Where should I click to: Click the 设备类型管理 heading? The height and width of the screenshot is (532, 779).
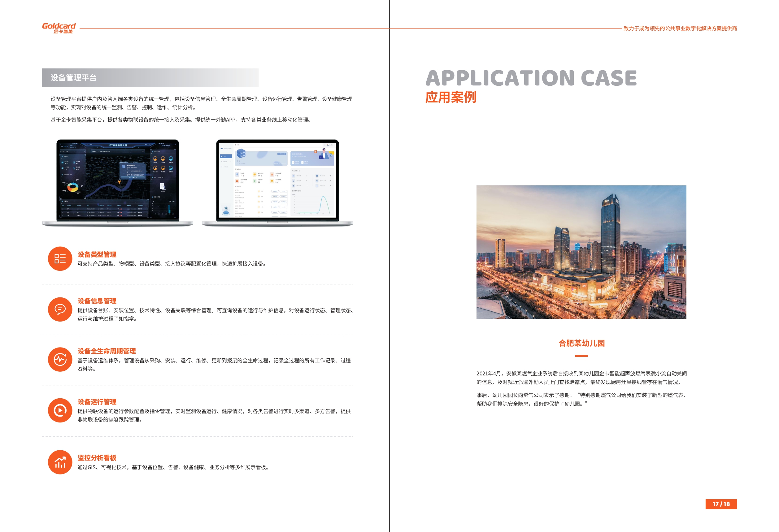(x=97, y=254)
